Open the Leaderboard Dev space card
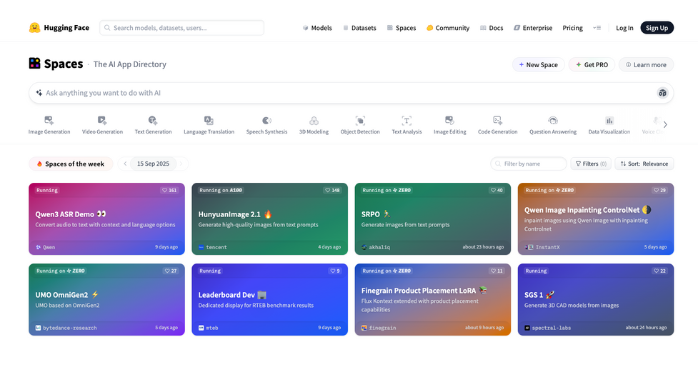698x365 pixels. tap(270, 300)
